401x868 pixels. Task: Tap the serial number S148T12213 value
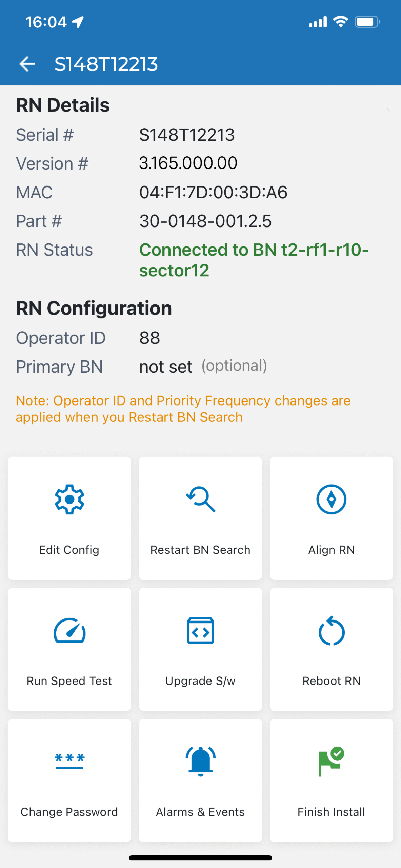(187, 135)
